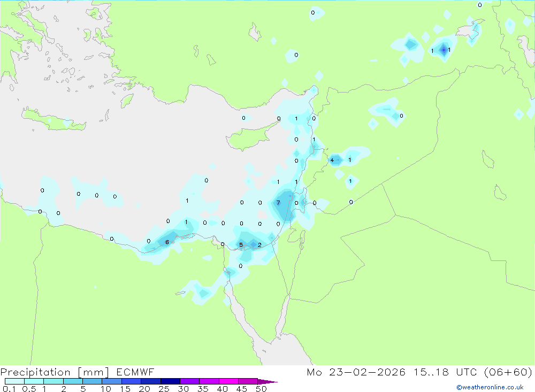The height and width of the screenshot is (392, 535).
Task: Click the legend scale label 20
Action: [144, 389]
